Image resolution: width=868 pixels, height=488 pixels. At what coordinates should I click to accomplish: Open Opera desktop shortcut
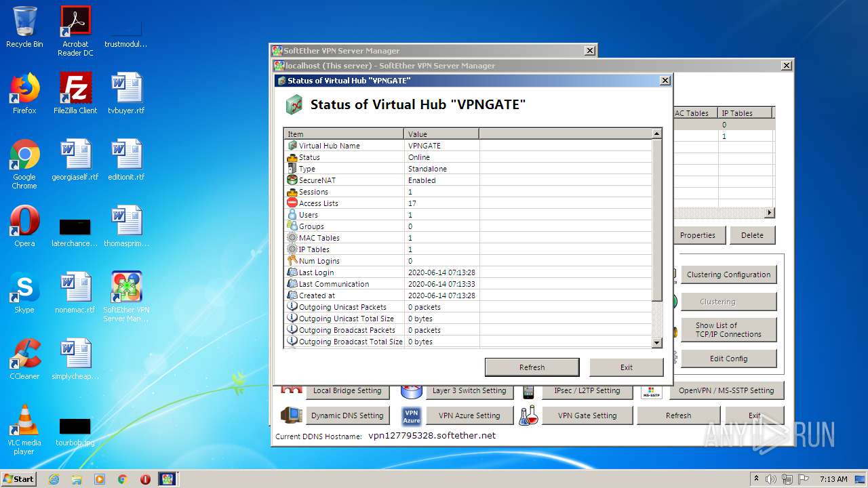coord(24,226)
